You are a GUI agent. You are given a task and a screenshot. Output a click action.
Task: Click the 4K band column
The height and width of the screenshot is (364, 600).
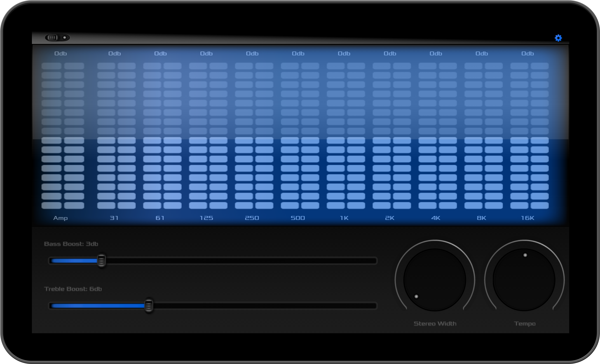pos(438,136)
